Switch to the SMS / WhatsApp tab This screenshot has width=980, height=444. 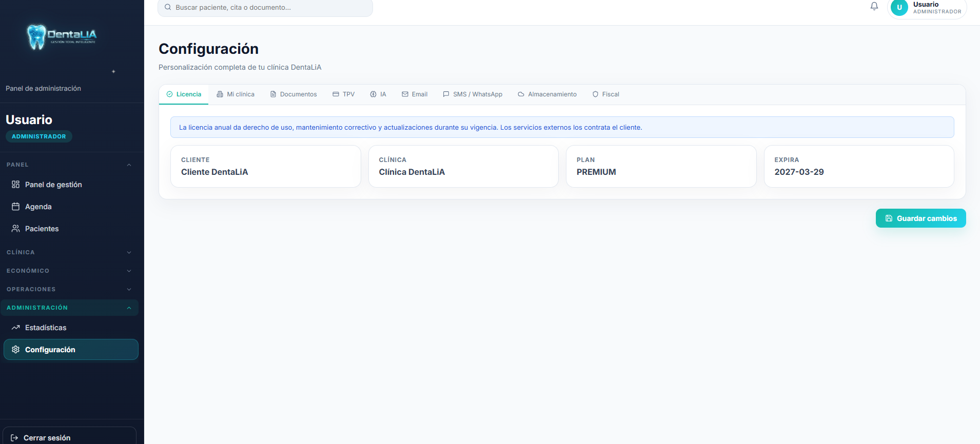point(473,94)
